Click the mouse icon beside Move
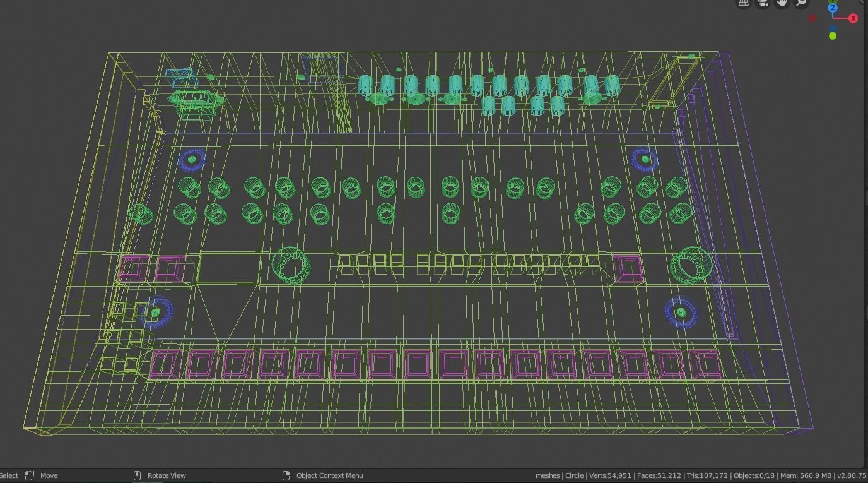Image resolution: width=868 pixels, height=483 pixels. [30, 475]
